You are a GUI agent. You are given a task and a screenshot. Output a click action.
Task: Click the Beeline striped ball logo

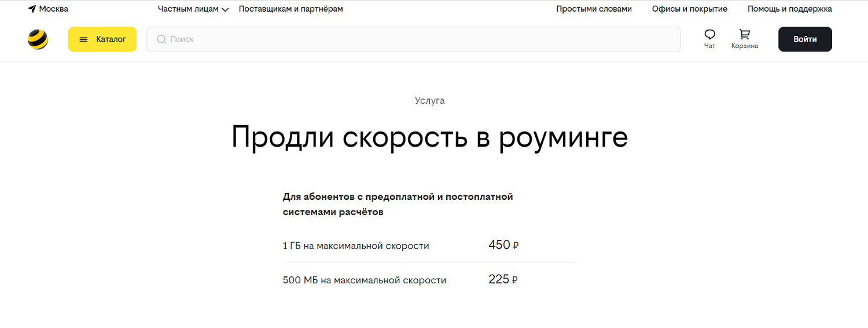pos(38,39)
